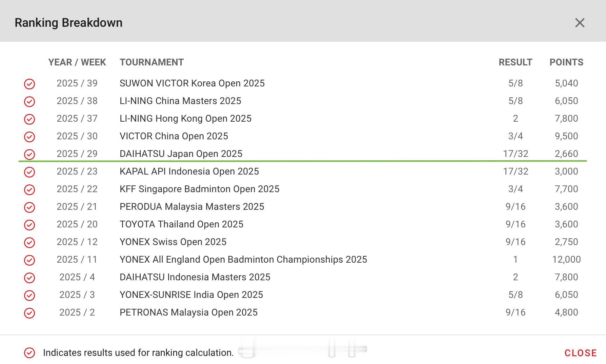Select 'SUWON VICTOR Korea Open 2025' tournament name
The height and width of the screenshot is (364, 606).
pyautogui.click(x=192, y=83)
